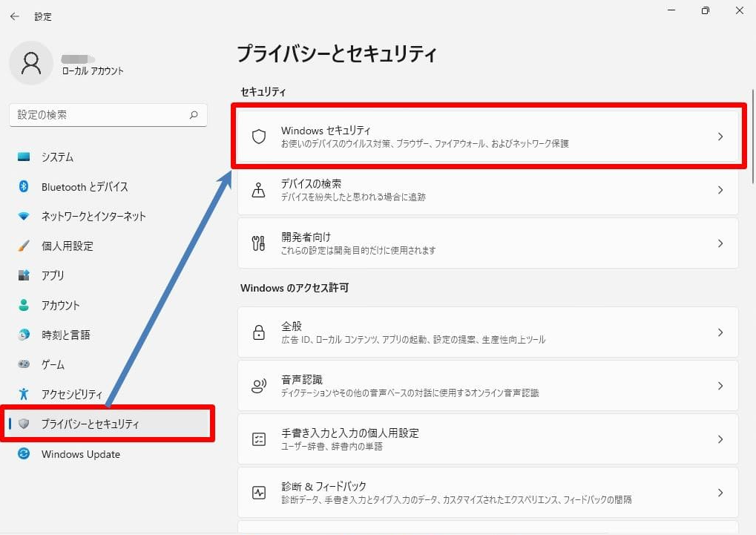This screenshot has height=535, width=756.
Task: Open 診断 & フィードバック entry
Action: point(488,493)
